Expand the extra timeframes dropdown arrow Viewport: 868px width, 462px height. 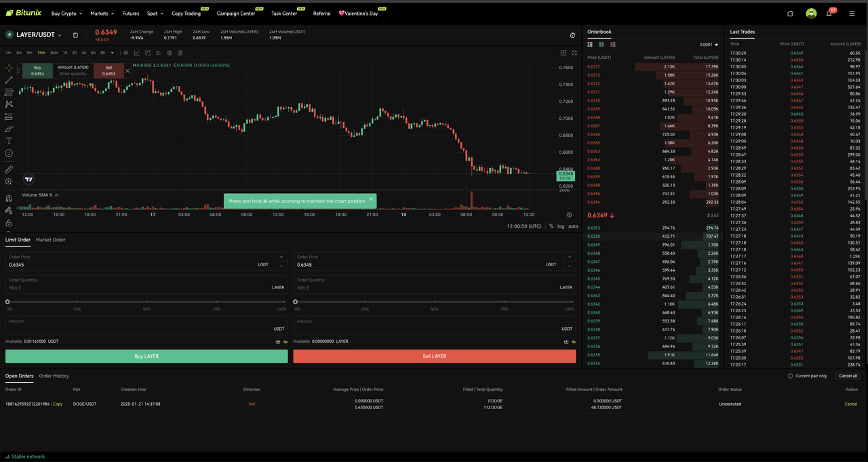tap(112, 52)
